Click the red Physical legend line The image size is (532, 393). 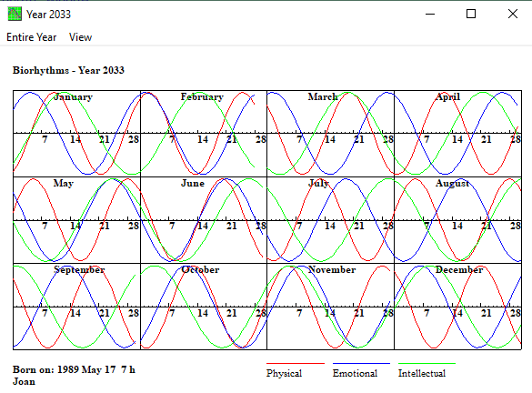tap(296, 364)
